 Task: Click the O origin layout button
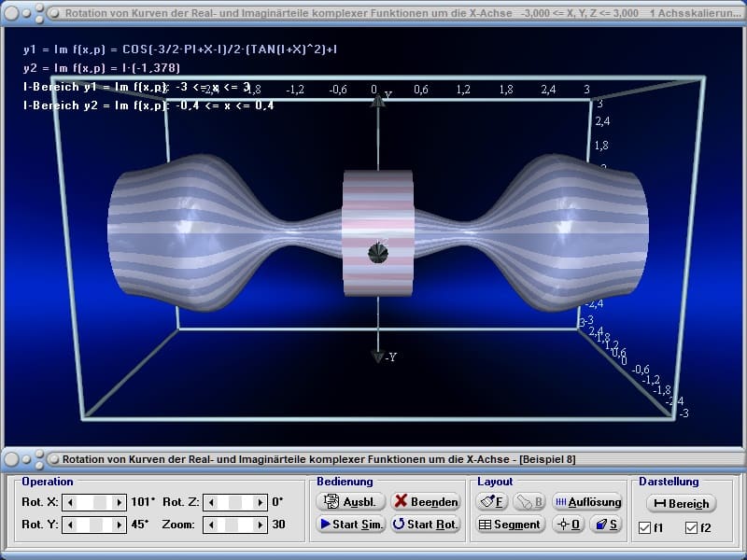569,525
